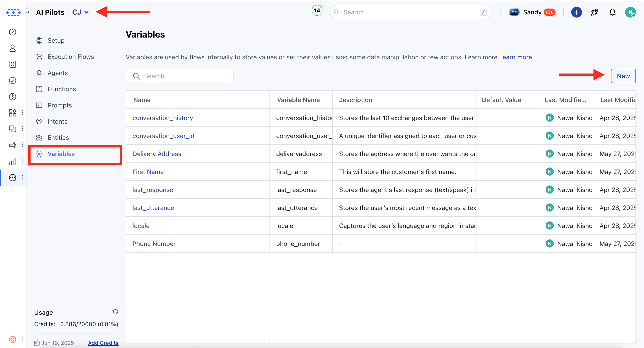Screen dimensions: 644x348
Task: Open the apps grid icon in left rail
Action: pyautogui.click(x=13, y=113)
